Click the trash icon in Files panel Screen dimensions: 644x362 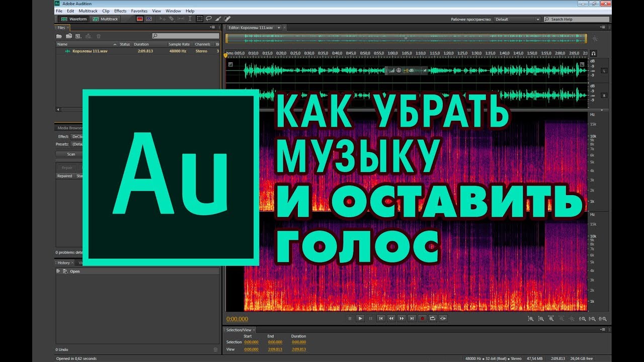coord(99,36)
